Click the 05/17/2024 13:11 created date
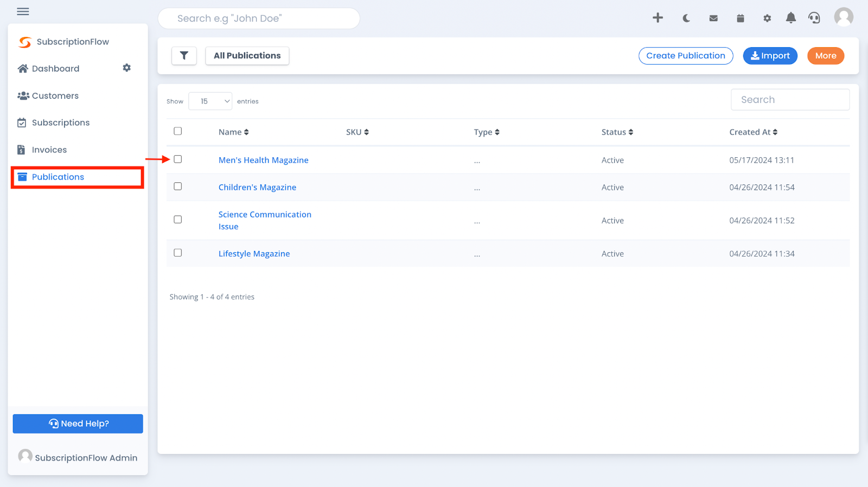 [762, 160]
